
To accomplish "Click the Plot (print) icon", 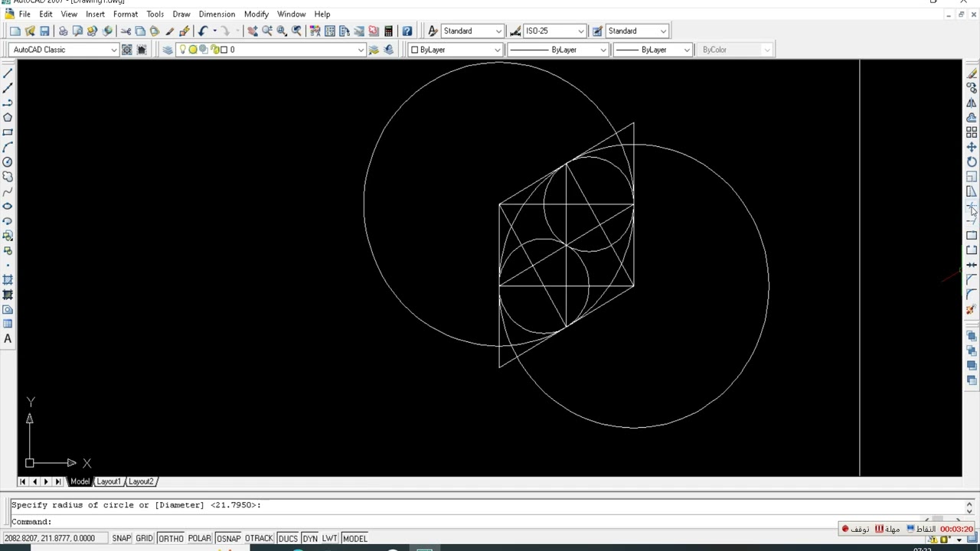I will click(x=63, y=31).
